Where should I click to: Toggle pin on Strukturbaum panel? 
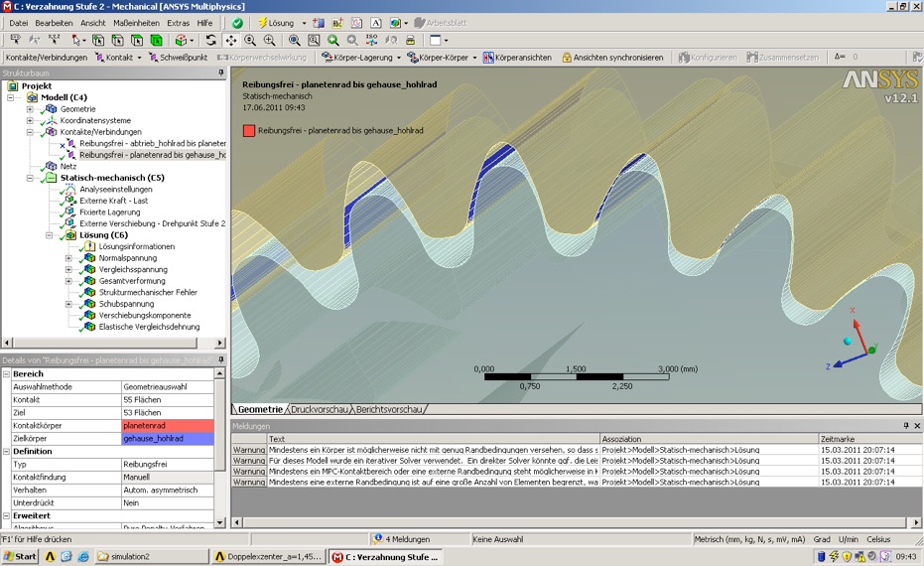coord(221,73)
